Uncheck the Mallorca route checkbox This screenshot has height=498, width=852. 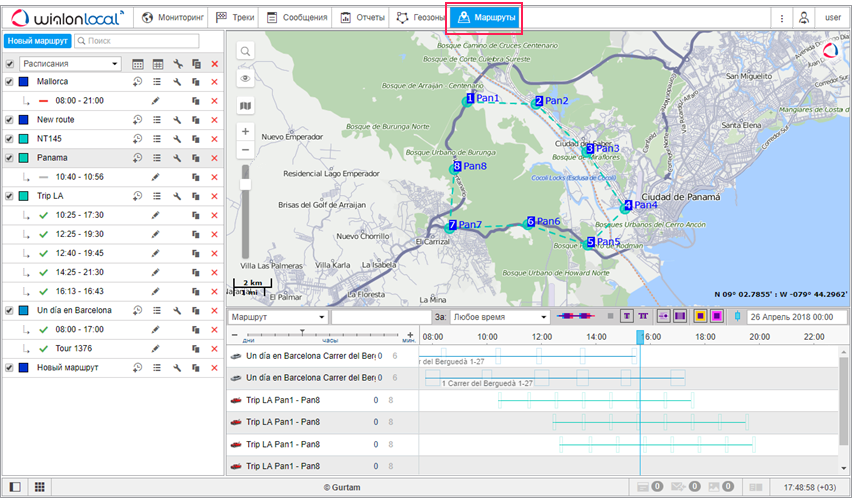(x=10, y=82)
